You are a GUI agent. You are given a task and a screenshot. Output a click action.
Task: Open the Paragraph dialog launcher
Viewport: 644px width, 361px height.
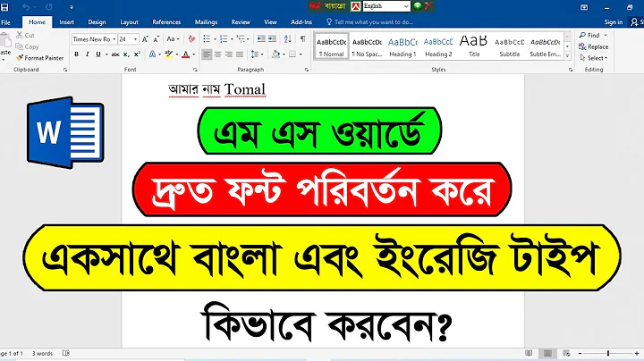pos(307,71)
